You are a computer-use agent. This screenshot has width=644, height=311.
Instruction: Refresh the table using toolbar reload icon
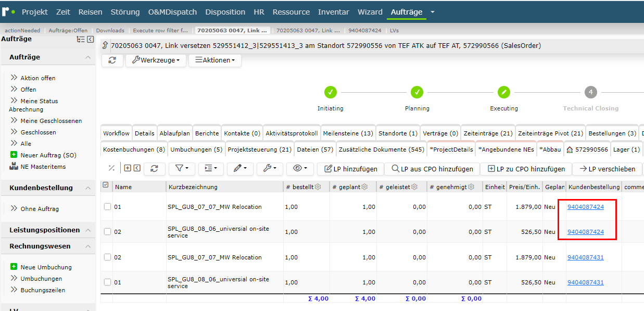(155, 168)
